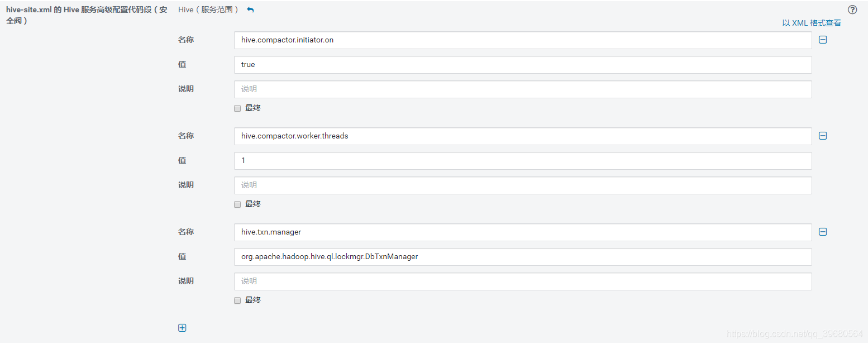Check 最终 for hive.compactor.initiator.on
This screenshot has height=344, width=868.
[x=237, y=108]
